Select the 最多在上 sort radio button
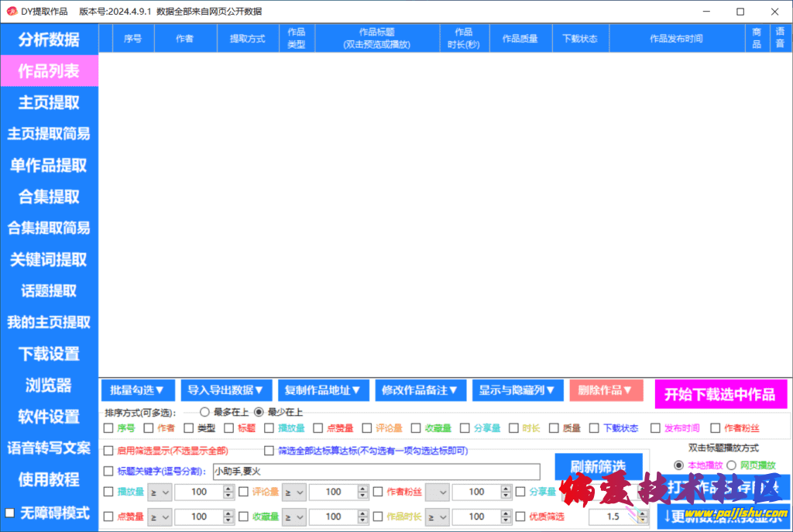Image resolution: width=793 pixels, height=532 pixels. [x=205, y=412]
